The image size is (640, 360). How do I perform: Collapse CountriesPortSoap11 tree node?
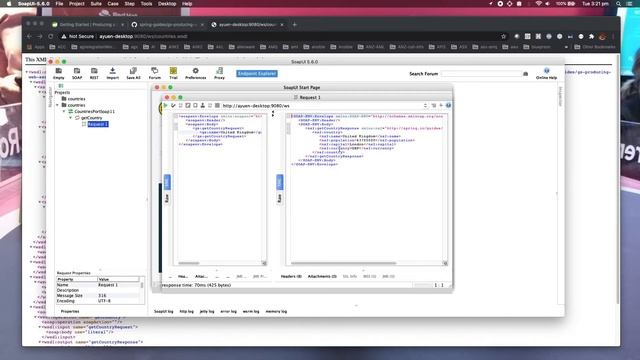pos(64,111)
